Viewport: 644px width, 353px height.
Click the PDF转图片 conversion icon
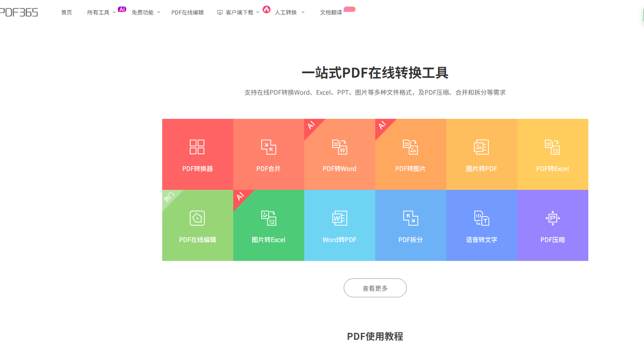pyautogui.click(x=410, y=147)
